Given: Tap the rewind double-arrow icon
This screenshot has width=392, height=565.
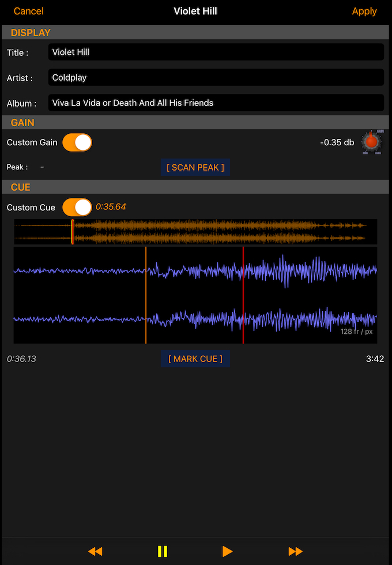Looking at the screenshot, I should 96,551.
